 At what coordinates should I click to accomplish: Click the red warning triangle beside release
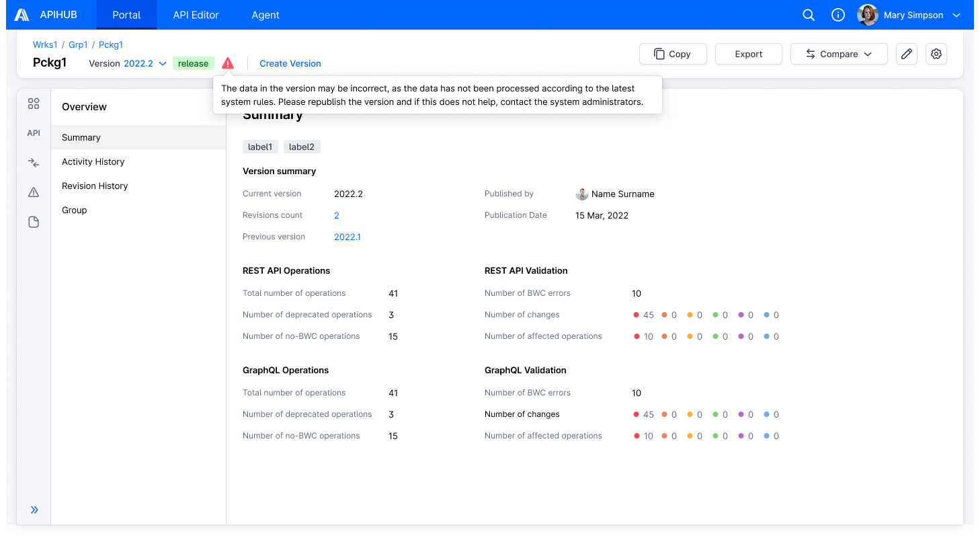pyautogui.click(x=228, y=63)
